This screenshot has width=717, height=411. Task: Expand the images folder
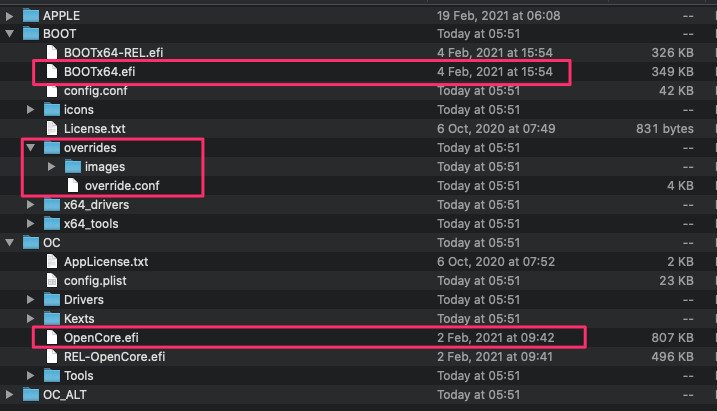point(52,167)
